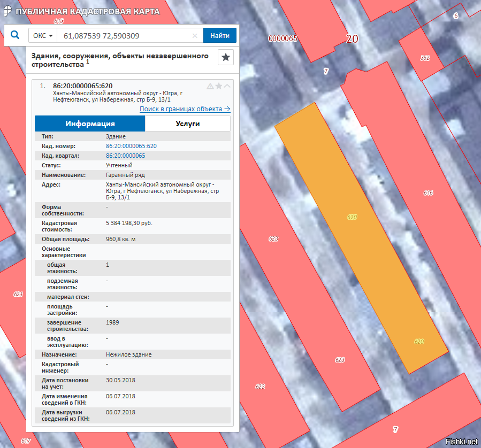Select parcel 362 on the map
Screen dimensions: 481x448
(x=425, y=58)
